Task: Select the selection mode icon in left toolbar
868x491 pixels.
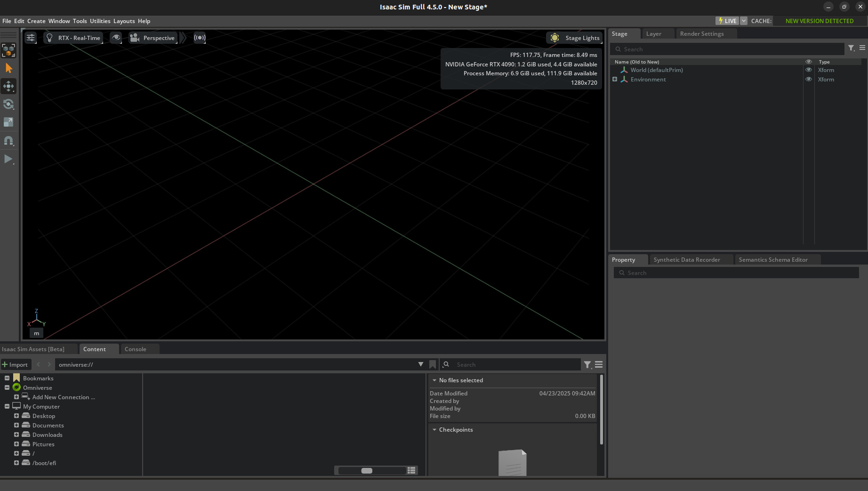Action: [x=8, y=50]
